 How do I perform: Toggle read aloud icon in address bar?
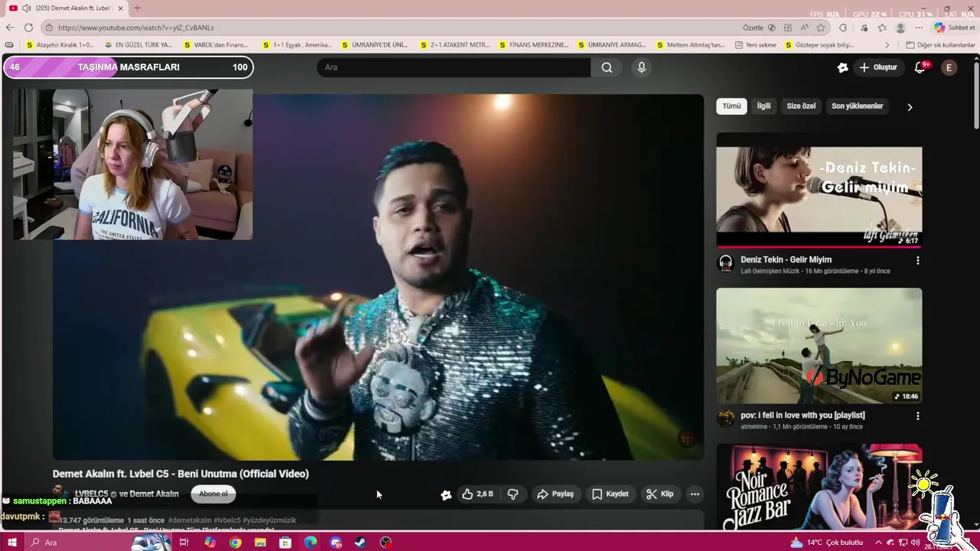tap(804, 28)
